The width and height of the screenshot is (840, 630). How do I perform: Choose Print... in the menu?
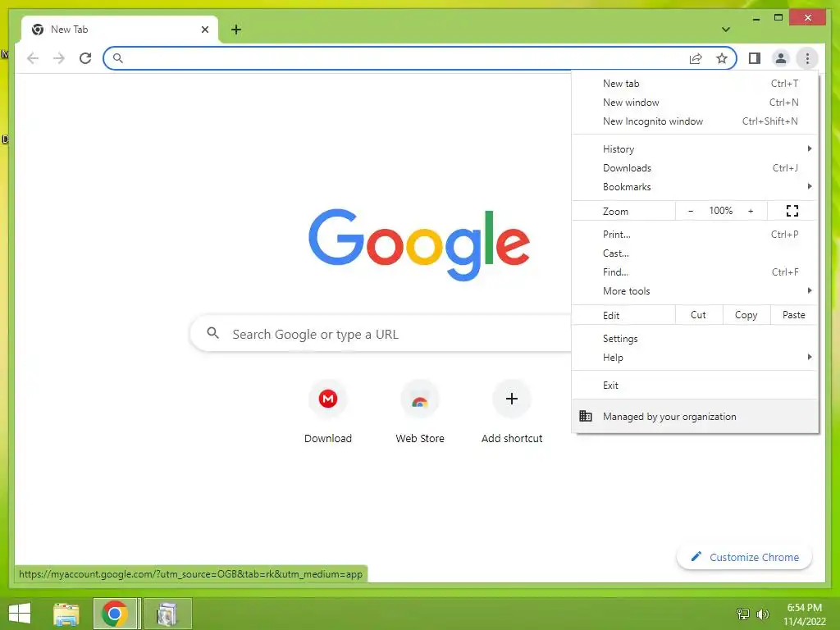pos(695,234)
